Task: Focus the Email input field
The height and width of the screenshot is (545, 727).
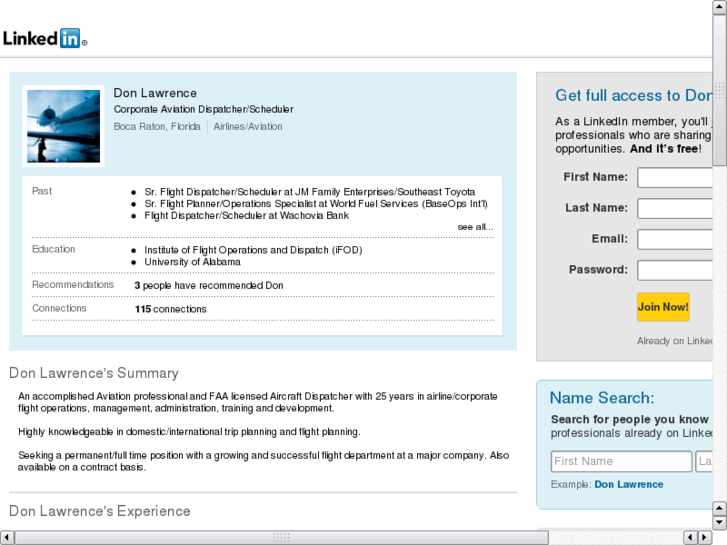Action: click(675, 239)
